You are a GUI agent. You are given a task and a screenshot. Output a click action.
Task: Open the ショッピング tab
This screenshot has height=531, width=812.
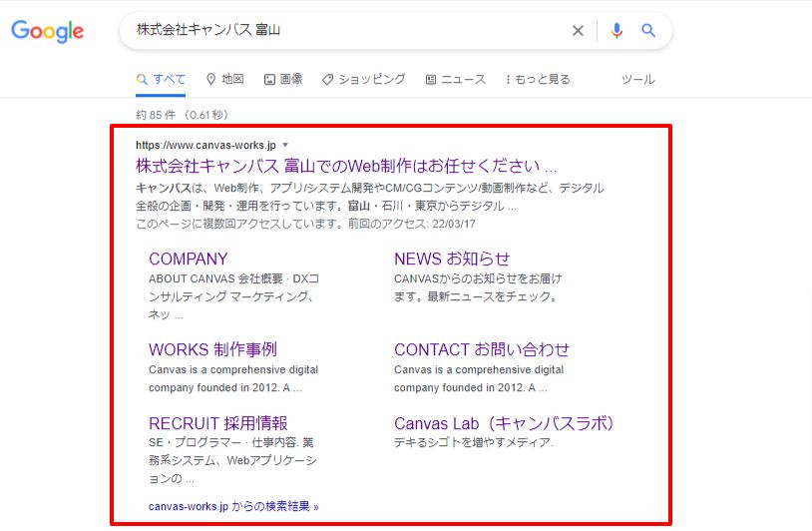[x=363, y=79]
